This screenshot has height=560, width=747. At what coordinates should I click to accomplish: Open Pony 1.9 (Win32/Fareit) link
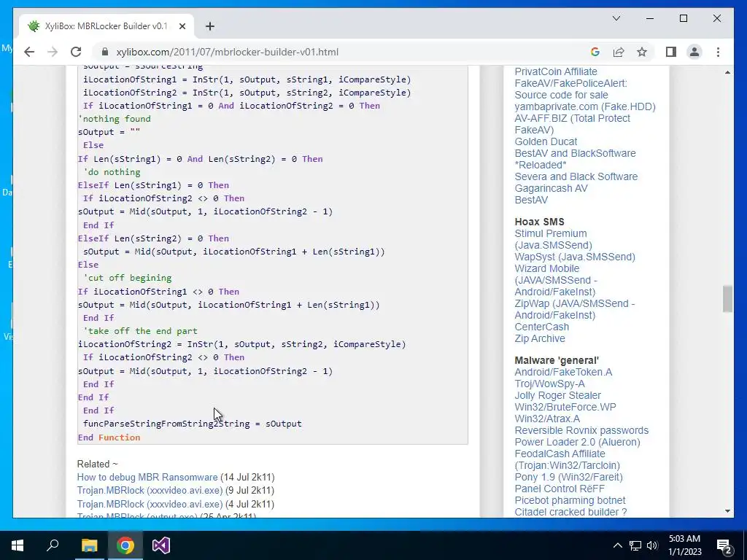[569, 477]
